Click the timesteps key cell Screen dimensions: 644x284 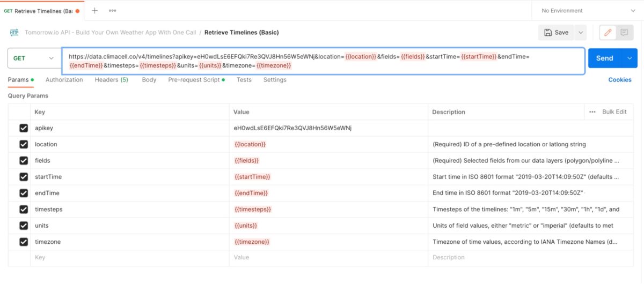[x=130, y=210]
